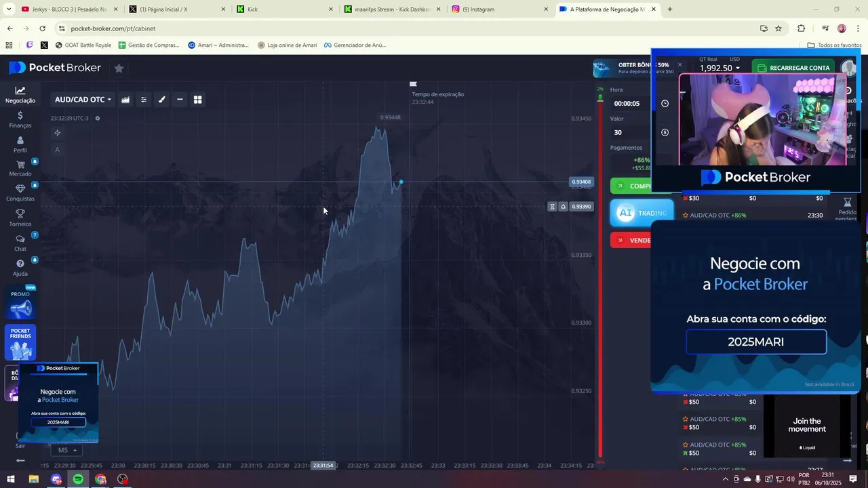Open GOAT Battle Royale bookmark
The height and width of the screenshot is (488, 868).
point(83,45)
